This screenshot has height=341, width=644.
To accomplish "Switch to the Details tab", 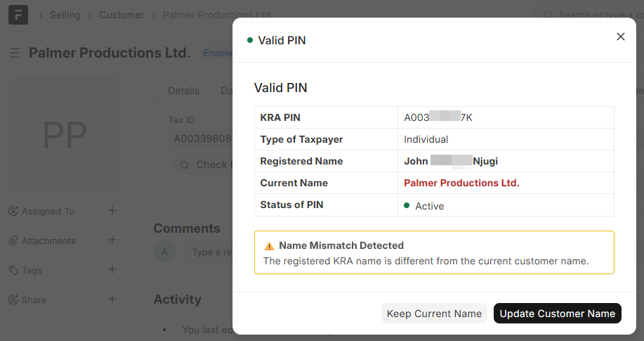I will (x=184, y=91).
